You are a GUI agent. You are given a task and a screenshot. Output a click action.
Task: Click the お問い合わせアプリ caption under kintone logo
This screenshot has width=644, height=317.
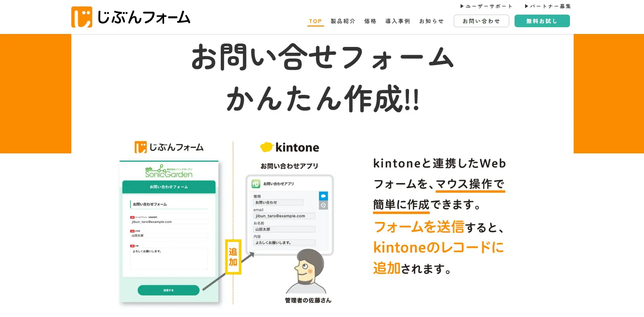(x=289, y=166)
